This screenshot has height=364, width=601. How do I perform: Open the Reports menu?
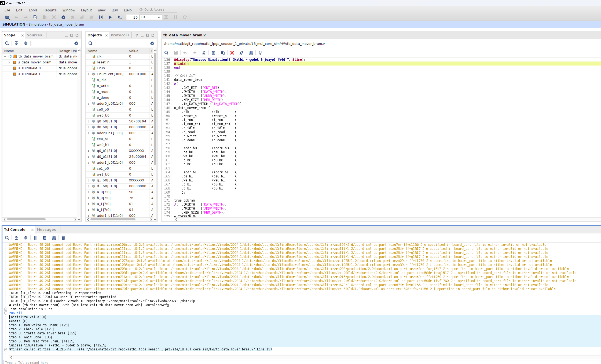[50, 10]
